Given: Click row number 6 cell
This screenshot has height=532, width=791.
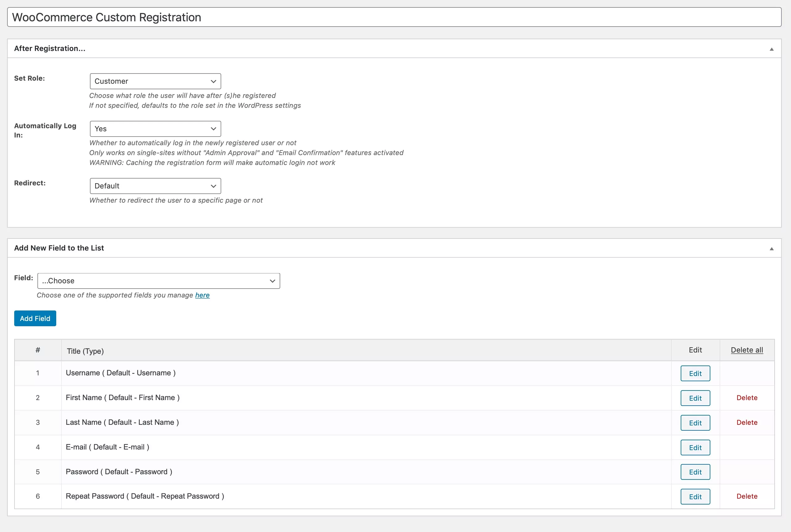Looking at the screenshot, I should [x=38, y=496].
